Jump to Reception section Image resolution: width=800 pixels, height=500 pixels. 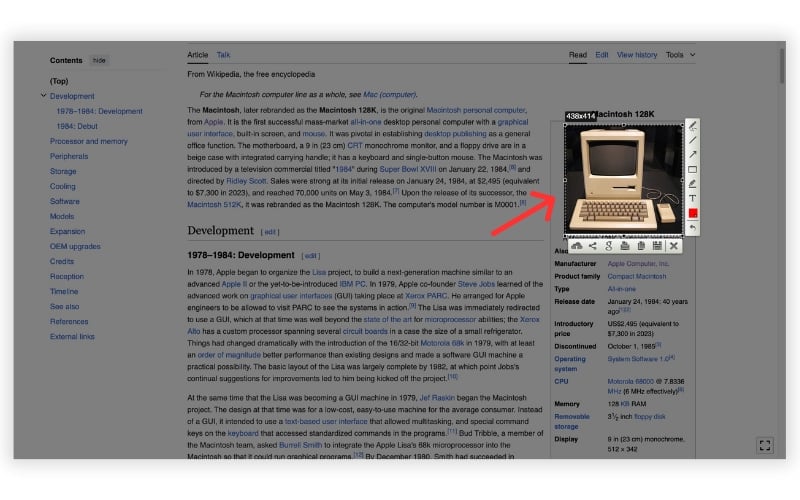[x=67, y=276]
